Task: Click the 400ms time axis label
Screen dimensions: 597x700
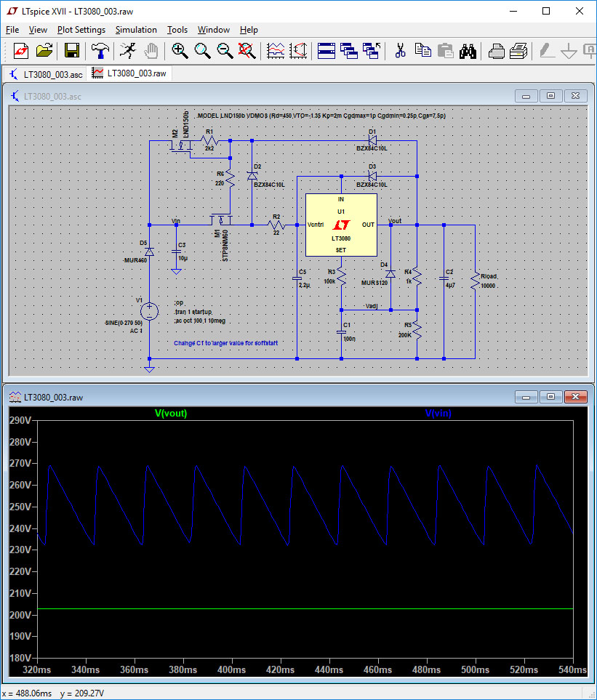Action: coord(231,669)
